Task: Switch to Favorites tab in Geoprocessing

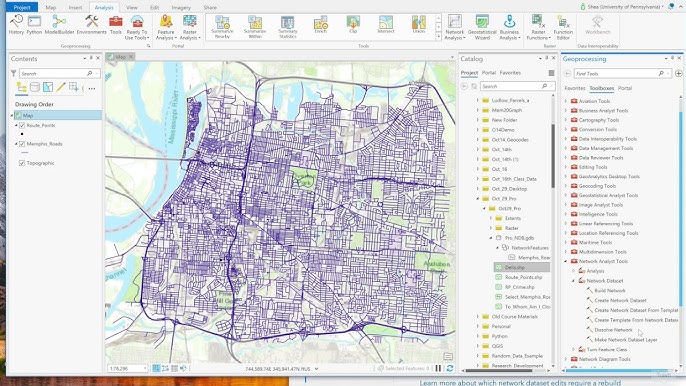Action: (574, 88)
